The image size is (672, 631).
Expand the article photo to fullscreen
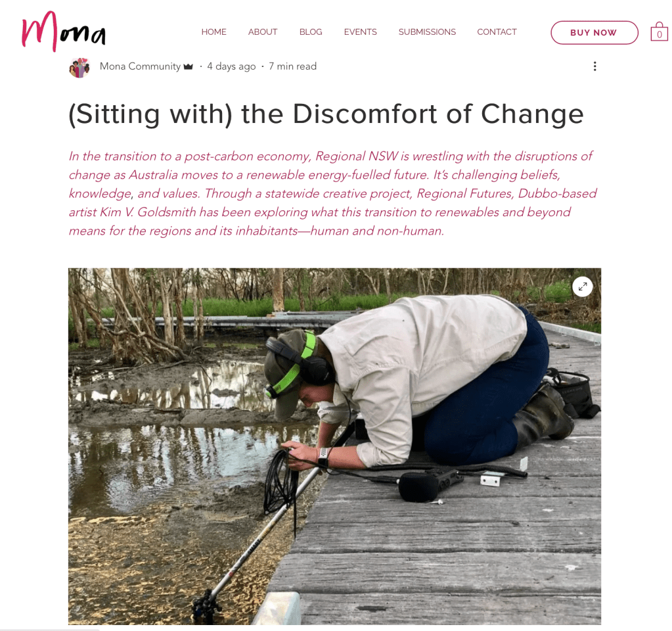pyautogui.click(x=583, y=287)
